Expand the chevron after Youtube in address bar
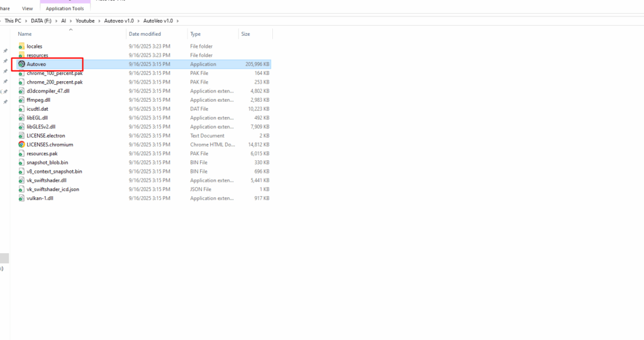Viewport: 644px width, 340px height. pyautogui.click(x=98, y=21)
